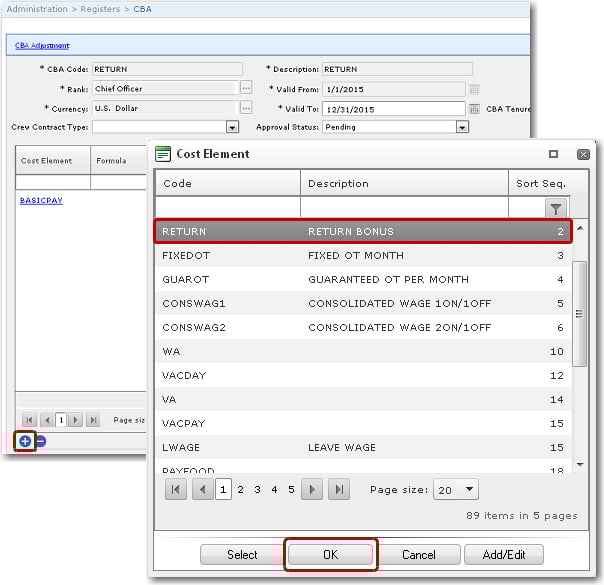Click the blue plus add-row icon
Viewport: 604px width, 585px height.
tap(25, 441)
